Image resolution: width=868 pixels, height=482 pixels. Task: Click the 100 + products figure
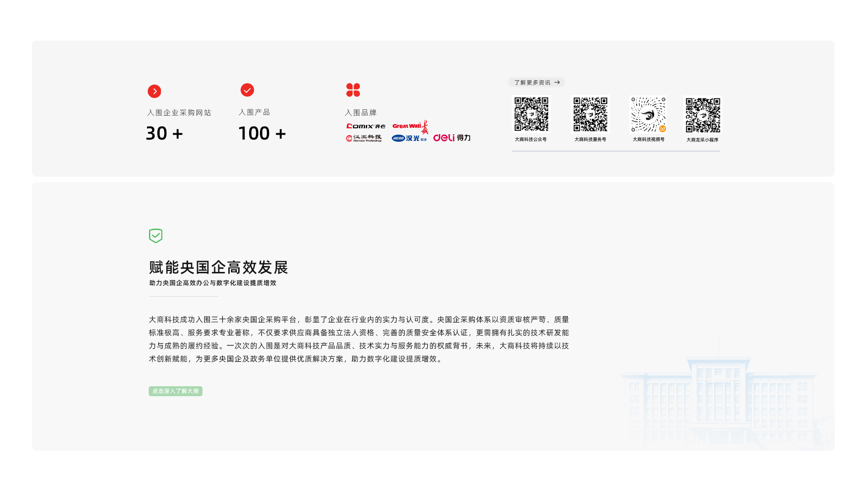(262, 133)
